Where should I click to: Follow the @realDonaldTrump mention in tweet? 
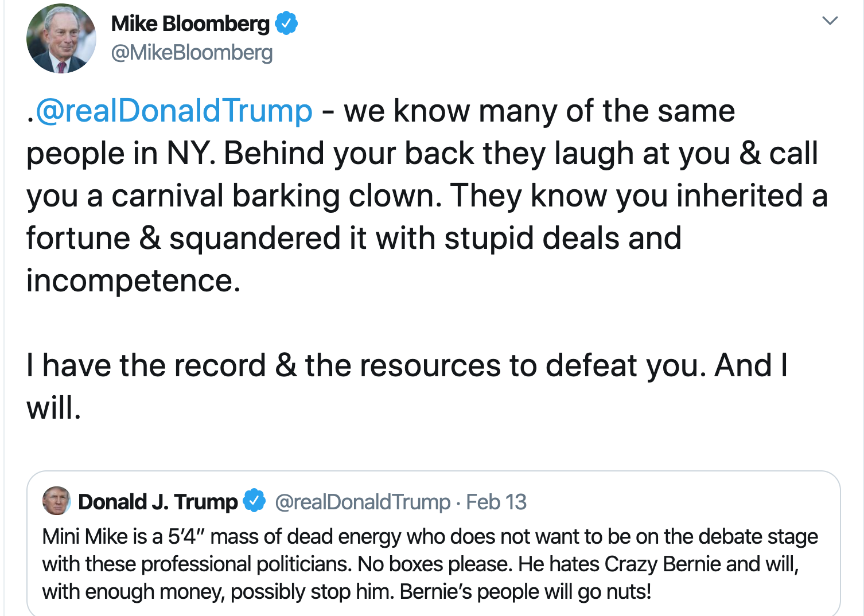click(x=174, y=111)
